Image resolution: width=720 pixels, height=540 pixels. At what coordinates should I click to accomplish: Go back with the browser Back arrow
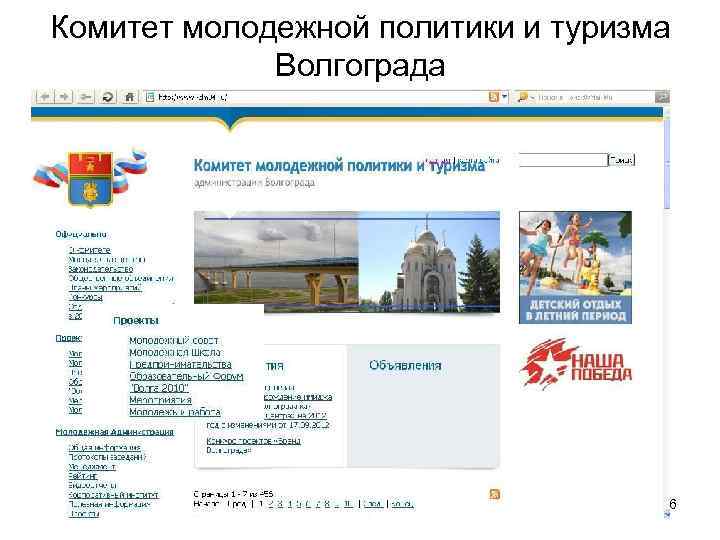45,97
